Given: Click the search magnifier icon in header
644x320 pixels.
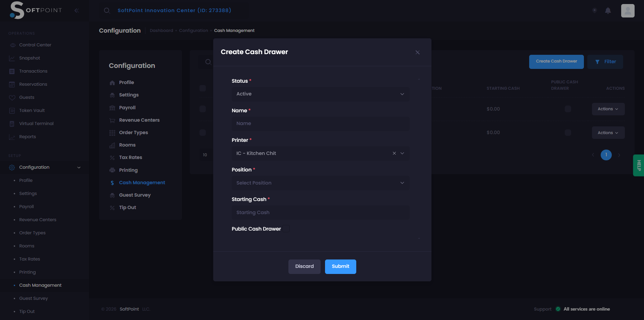Looking at the screenshot, I should [x=107, y=11].
